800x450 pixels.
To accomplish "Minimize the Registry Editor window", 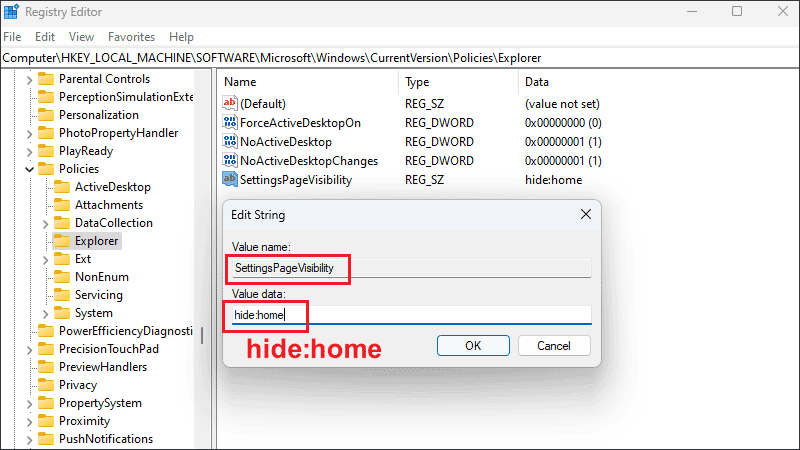I will [692, 11].
